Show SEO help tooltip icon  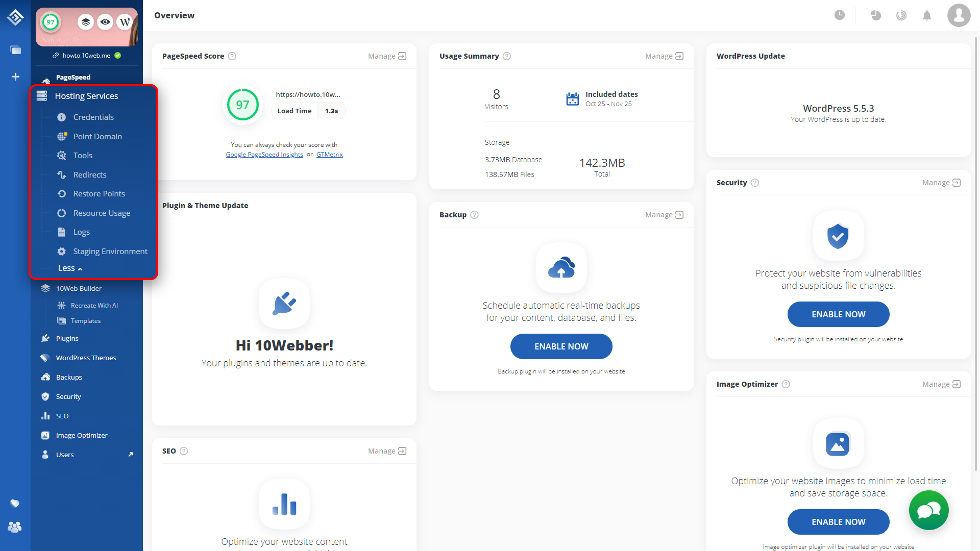(x=184, y=451)
